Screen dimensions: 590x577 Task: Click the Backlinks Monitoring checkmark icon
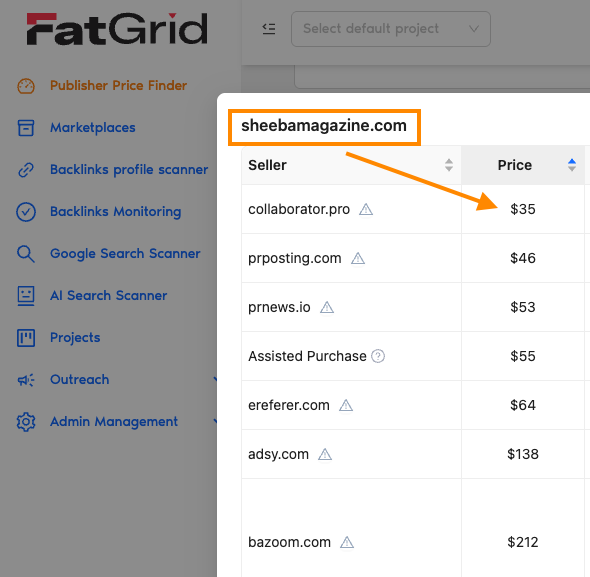(26, 212)
